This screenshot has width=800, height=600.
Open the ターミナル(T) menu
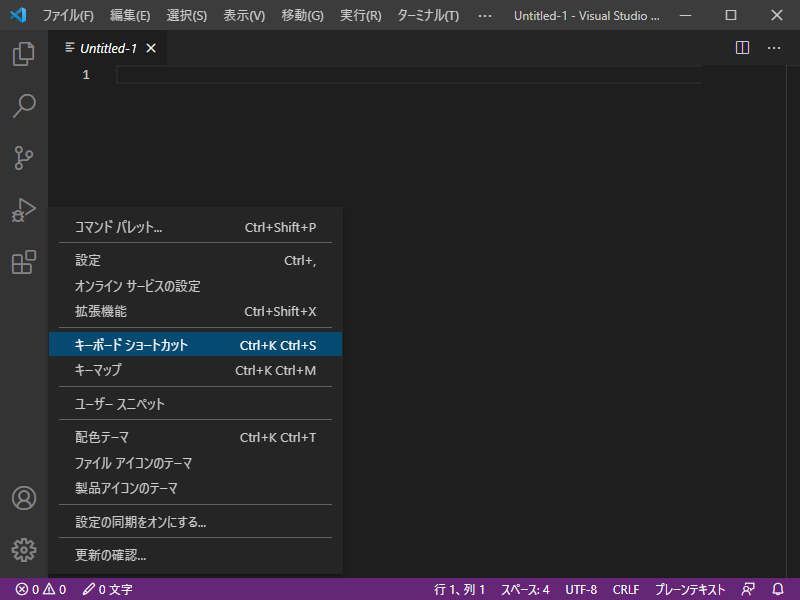(428, 16)
